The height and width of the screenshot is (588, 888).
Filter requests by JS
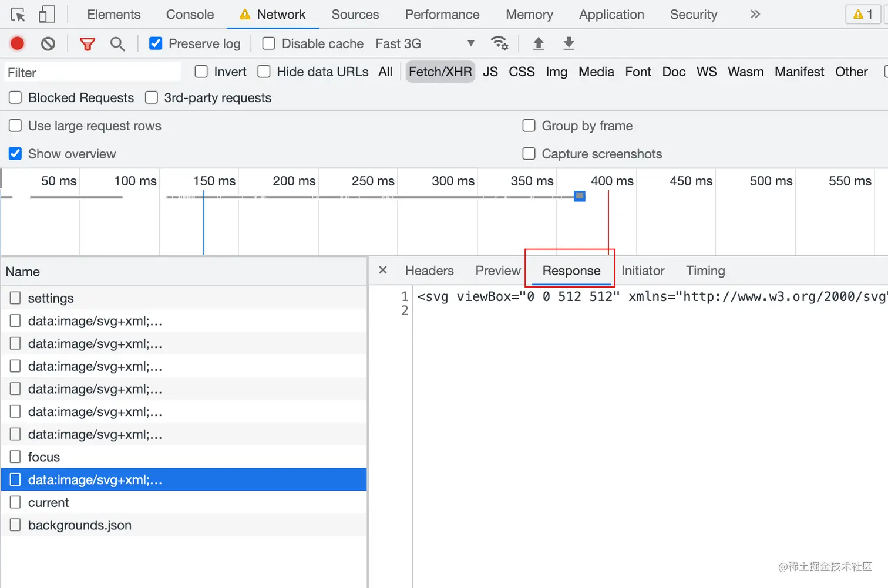click(490, 72)
